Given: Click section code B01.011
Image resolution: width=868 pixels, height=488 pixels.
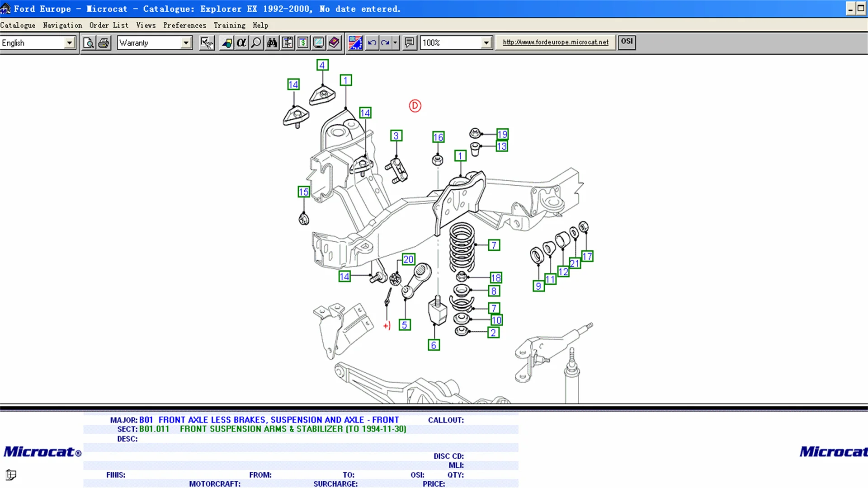Looking at the screenshot, I should click(x=154, y=429).
